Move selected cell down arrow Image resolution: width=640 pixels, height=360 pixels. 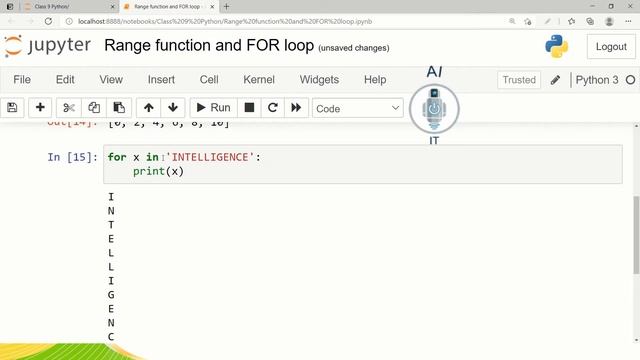tap(173, 108)
